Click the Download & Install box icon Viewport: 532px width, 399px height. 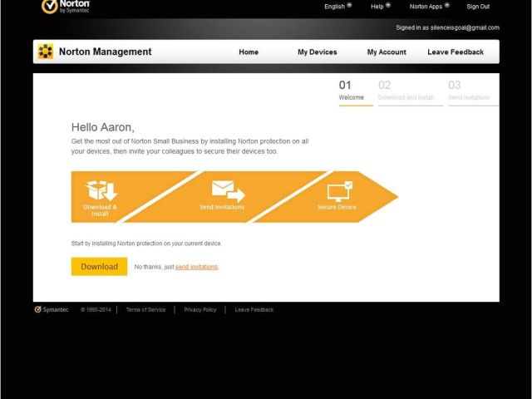(101, 190)
